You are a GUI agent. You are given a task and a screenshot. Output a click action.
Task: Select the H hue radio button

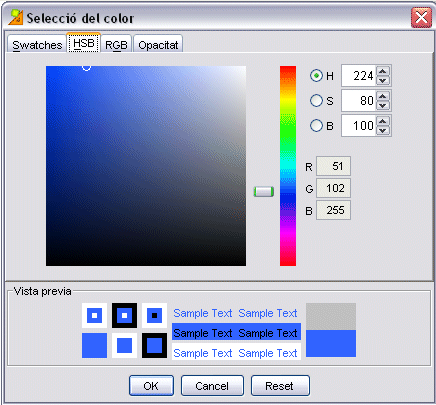click(316, 76)
